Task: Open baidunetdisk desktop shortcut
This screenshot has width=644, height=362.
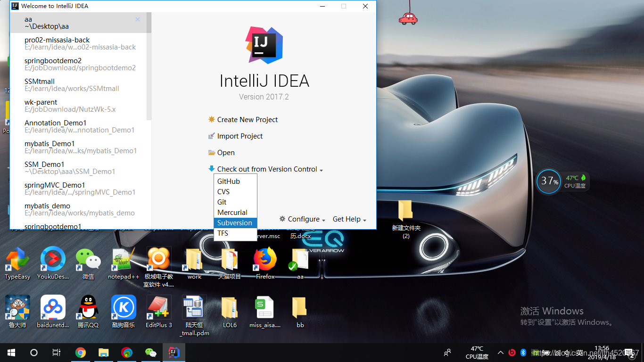Action: point(53,312)
